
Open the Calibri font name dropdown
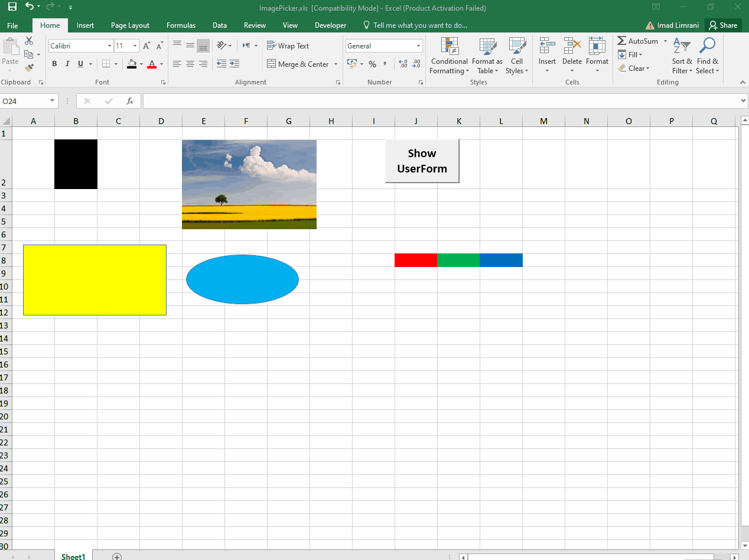[109, 46]
